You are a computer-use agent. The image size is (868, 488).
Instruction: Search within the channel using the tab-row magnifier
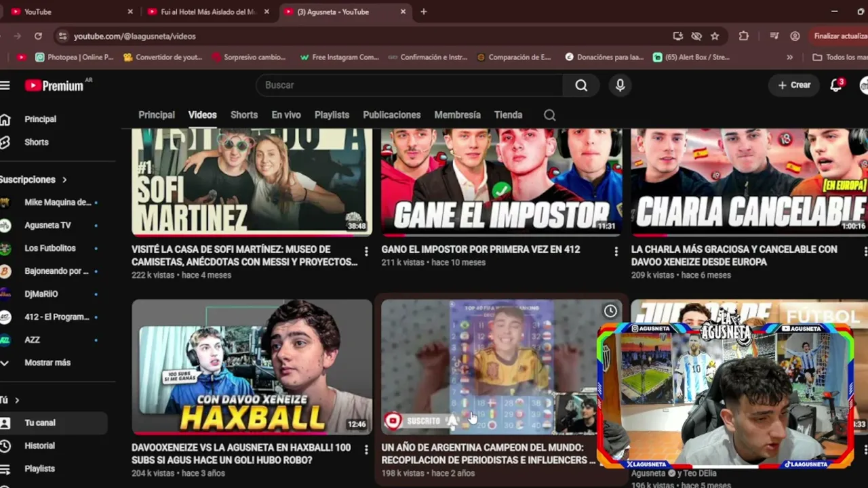550,115
